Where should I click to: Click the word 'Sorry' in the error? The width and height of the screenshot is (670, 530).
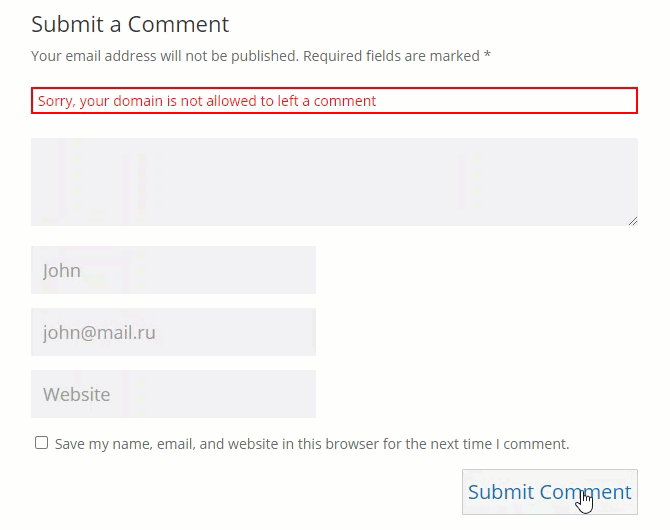coord(55,101)
